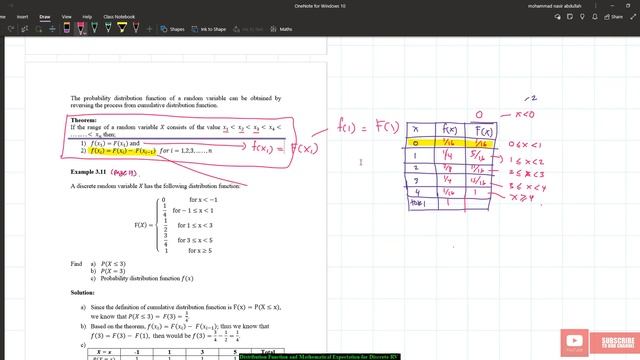
Task: Click 'Probability distribution function f(x)' line
Action: [x=147, y=278]
